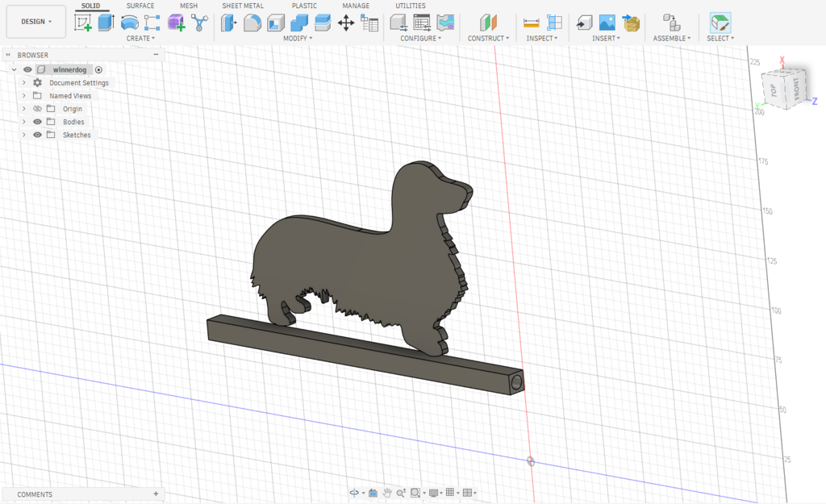The width and height of the screenshot is (826, 504).
Task: Click the New Component assemble icon
Action: coord(672,23)
